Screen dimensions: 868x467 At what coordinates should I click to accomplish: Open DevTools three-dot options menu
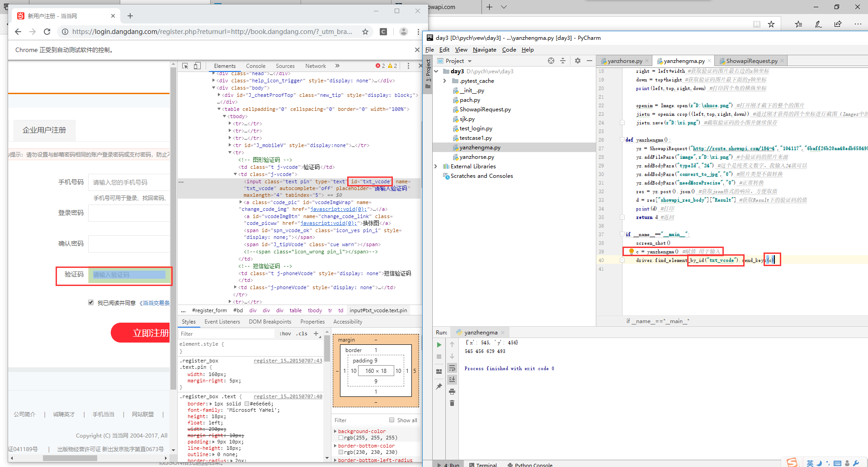click(408, 66)
